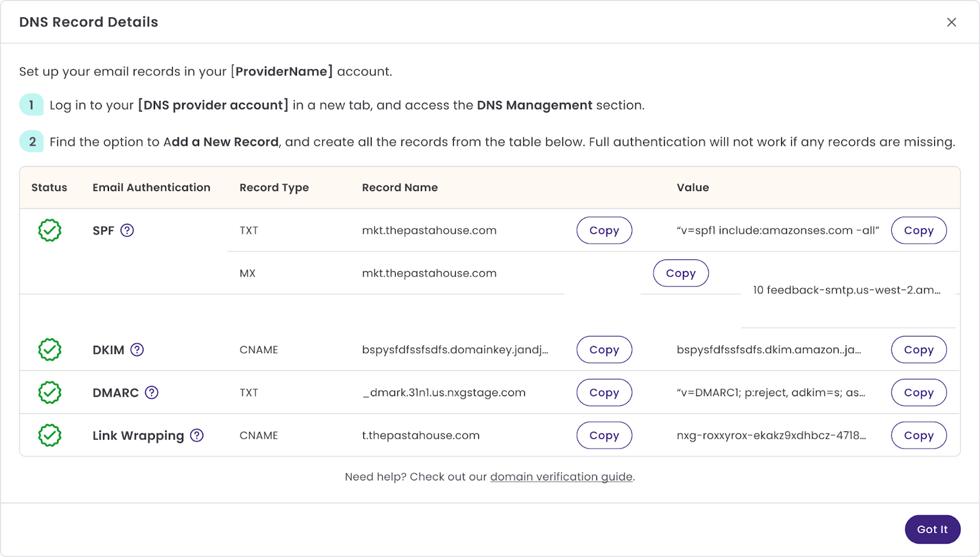Copy the DMARC v=DMARC1 value
The image size is (980, 557).
pos(918,392)
